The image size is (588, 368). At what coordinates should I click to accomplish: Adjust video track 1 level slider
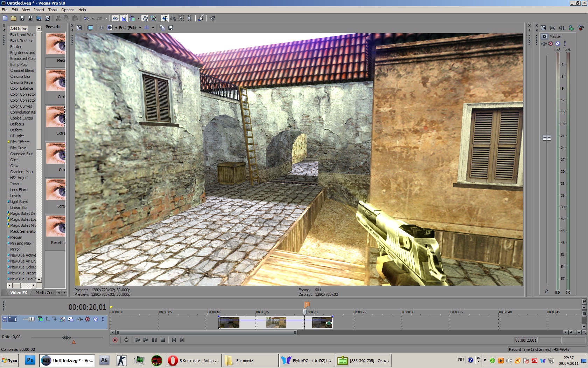[x=31, y=319]
